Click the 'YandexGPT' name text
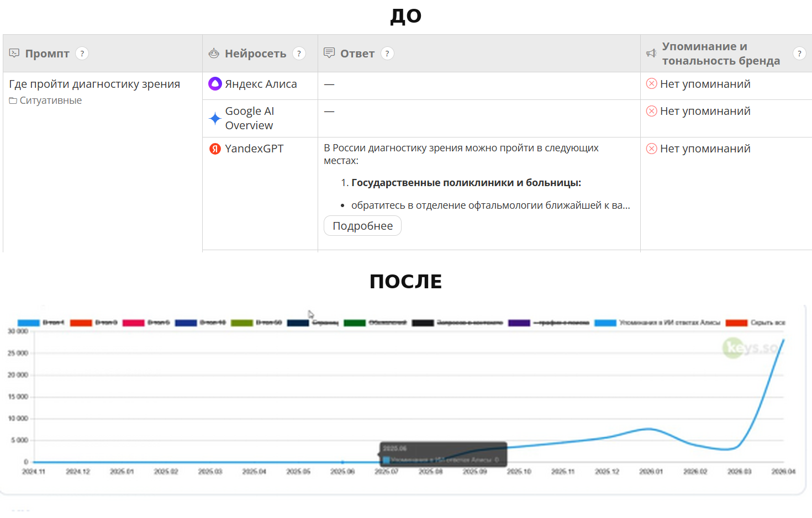 point(254,149)
